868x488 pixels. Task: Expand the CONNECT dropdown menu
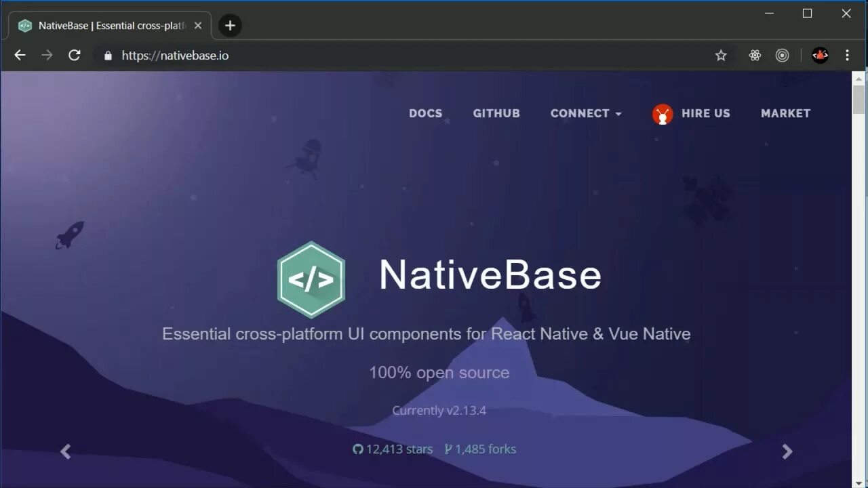(x=586, y=113)
